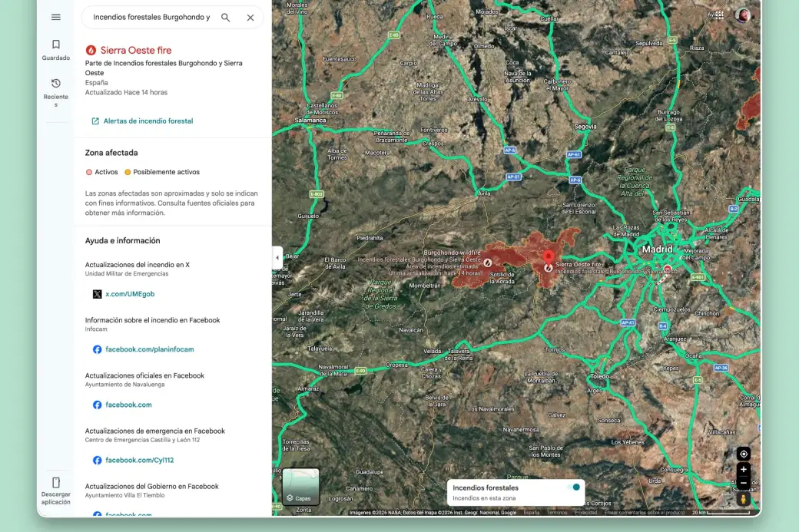Open Guardado saved places
Image resolution: width=799 pixels, height=532 pixels.
56,50
